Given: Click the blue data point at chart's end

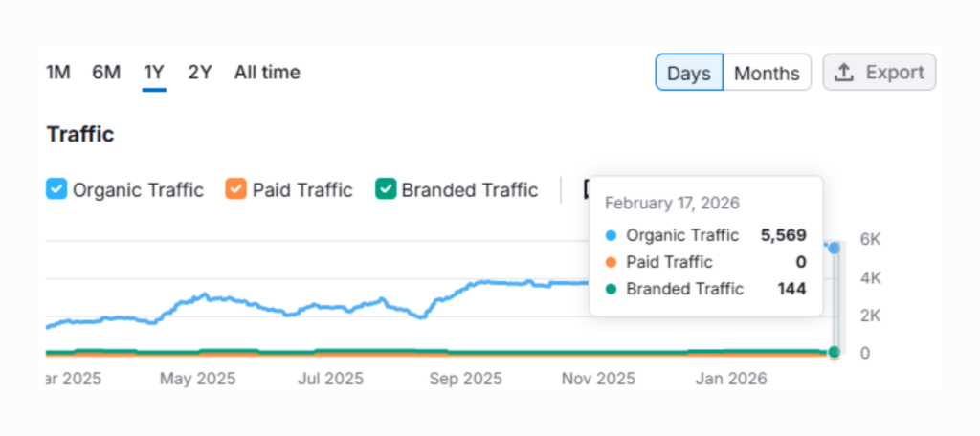Looking at the screenshot, I should tap(834, 248).
